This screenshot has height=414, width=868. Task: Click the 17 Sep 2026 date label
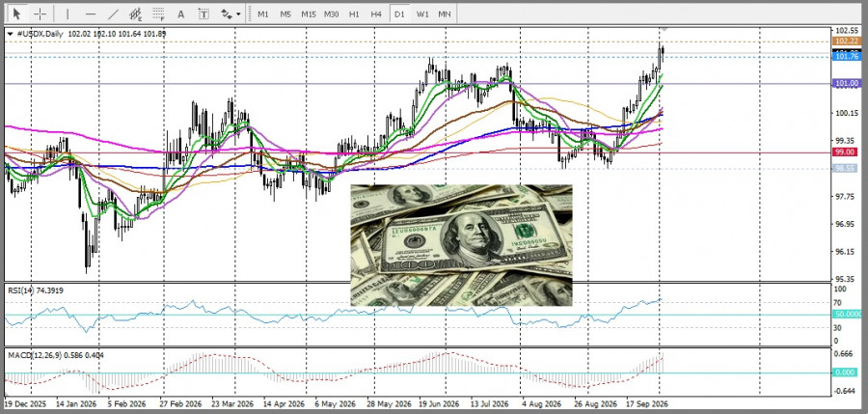click(x=647, y=404)
